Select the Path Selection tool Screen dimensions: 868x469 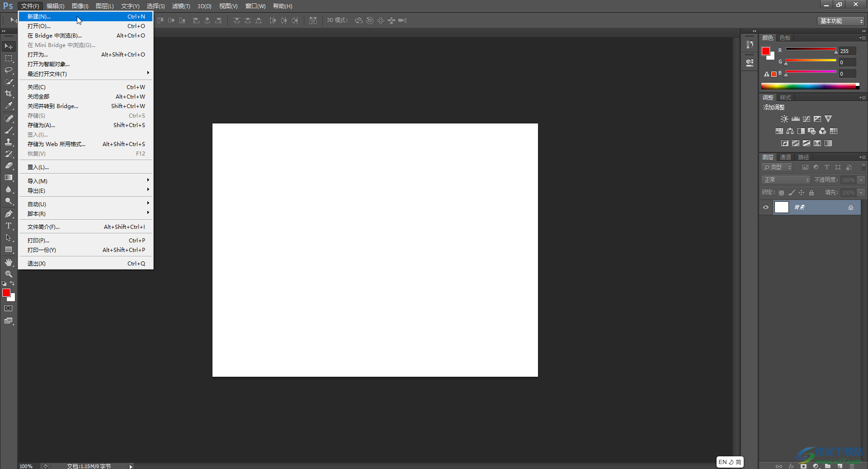(x=9, y=237)
